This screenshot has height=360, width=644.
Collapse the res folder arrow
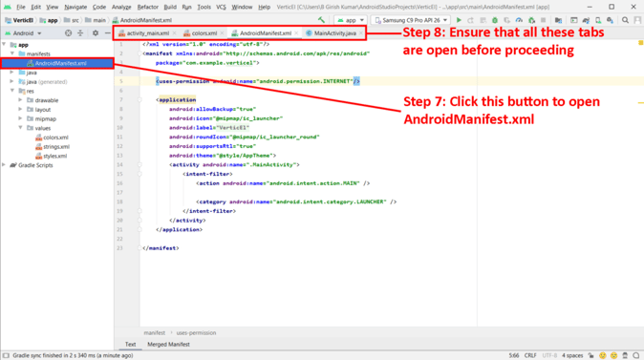tap(12, 91)
